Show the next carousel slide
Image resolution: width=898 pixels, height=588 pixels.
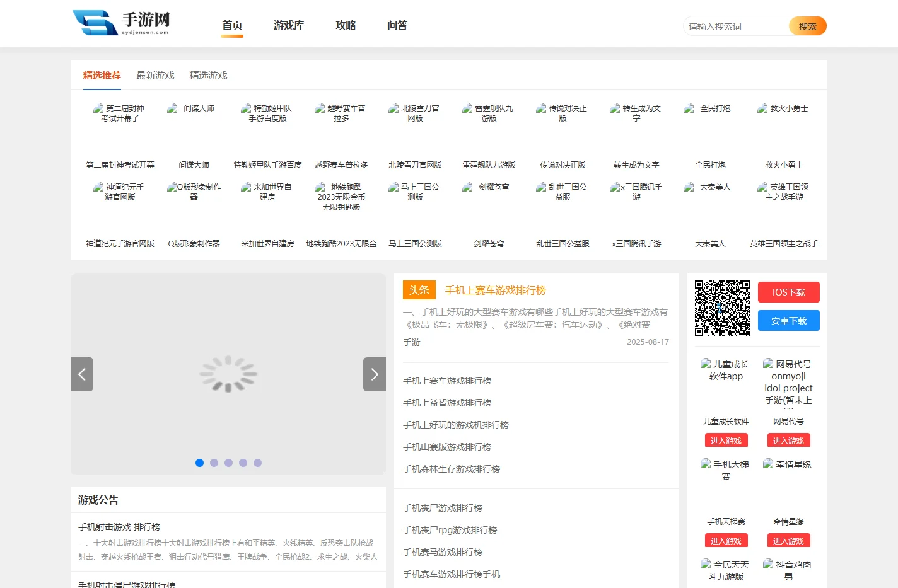375,374
